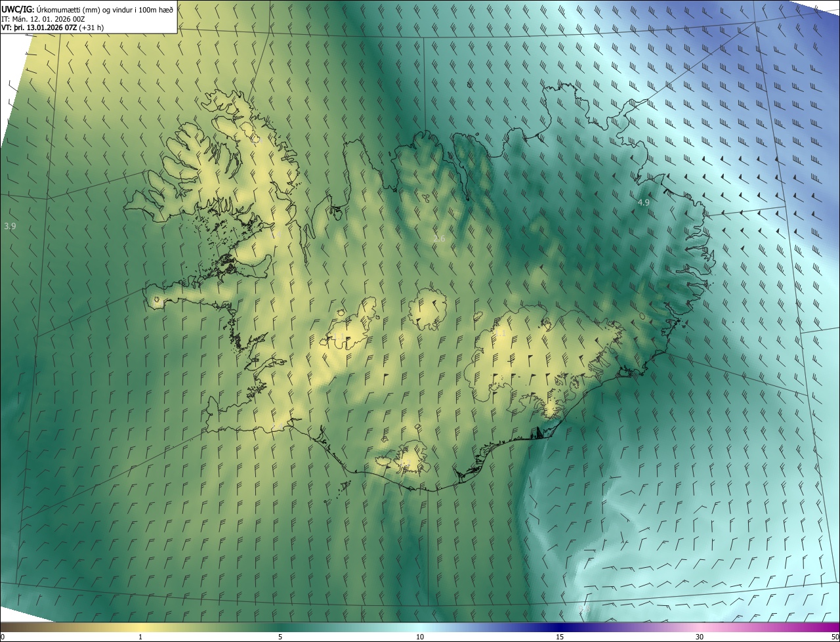Viewport: 840px width, 642px height.
Task: Click the '10' label on the colour scale
Action: [x=420, y=637]
